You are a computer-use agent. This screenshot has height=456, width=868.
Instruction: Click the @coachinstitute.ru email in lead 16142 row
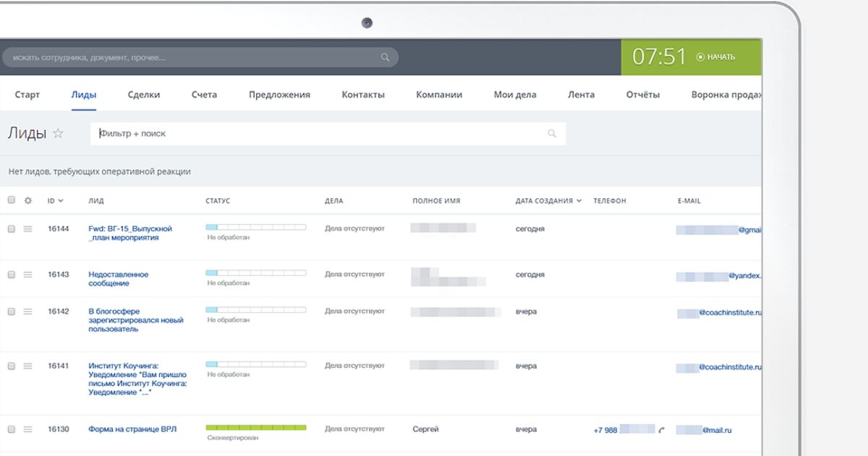point(719,313)
